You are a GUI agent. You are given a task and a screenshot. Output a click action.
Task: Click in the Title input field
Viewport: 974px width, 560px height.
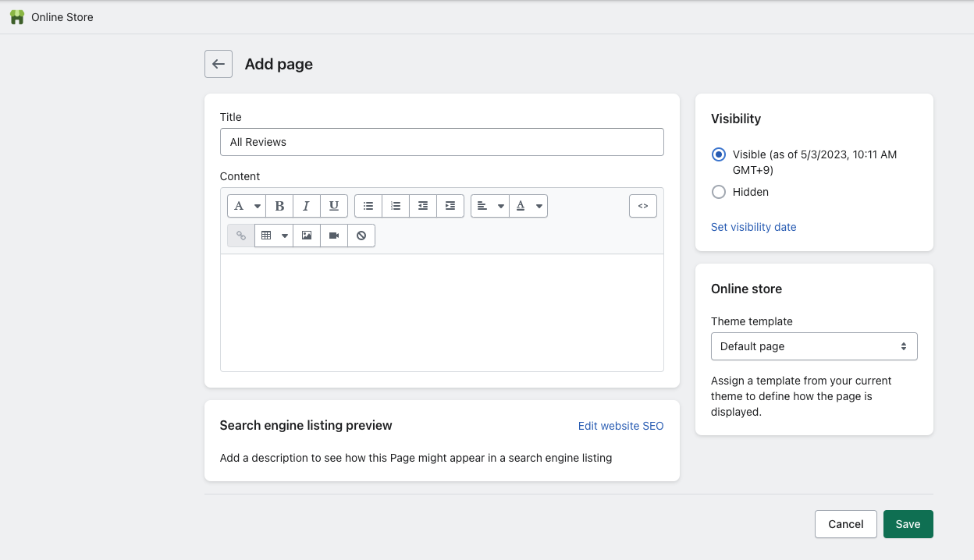click(442, 142)
